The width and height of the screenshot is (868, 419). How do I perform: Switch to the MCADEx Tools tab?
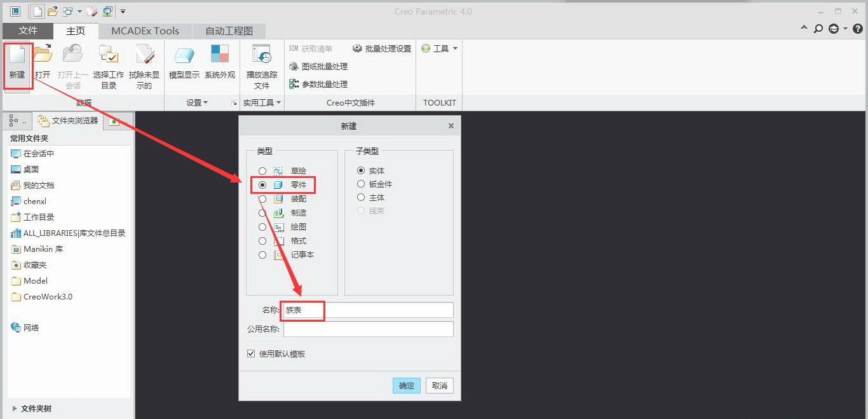[145, 31]
